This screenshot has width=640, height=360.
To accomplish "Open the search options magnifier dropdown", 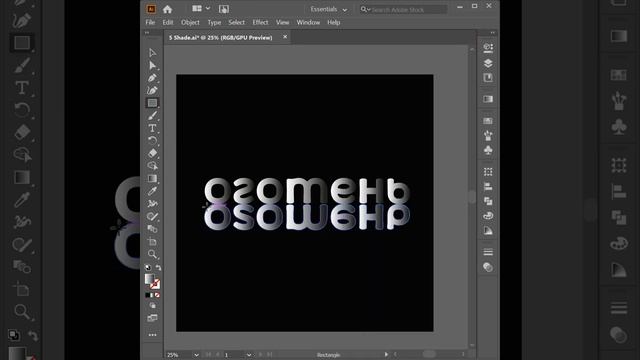I will tap(365, 9).
